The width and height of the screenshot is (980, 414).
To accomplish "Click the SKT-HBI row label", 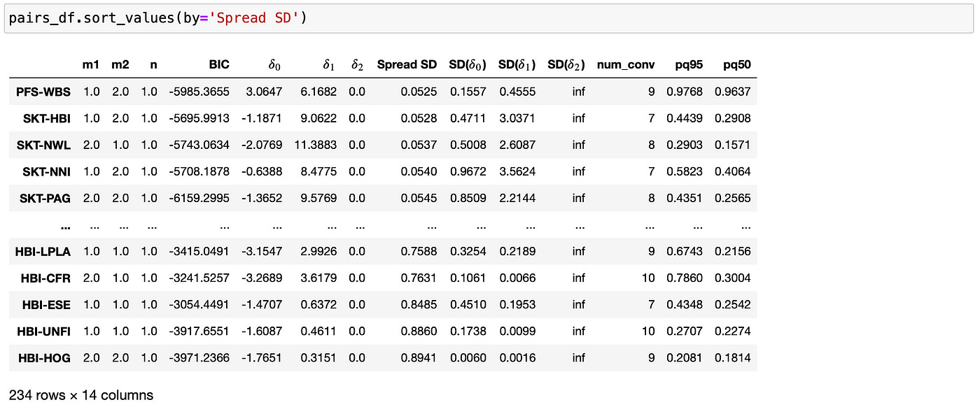I will pyautogui.click(x=45, y=118).
